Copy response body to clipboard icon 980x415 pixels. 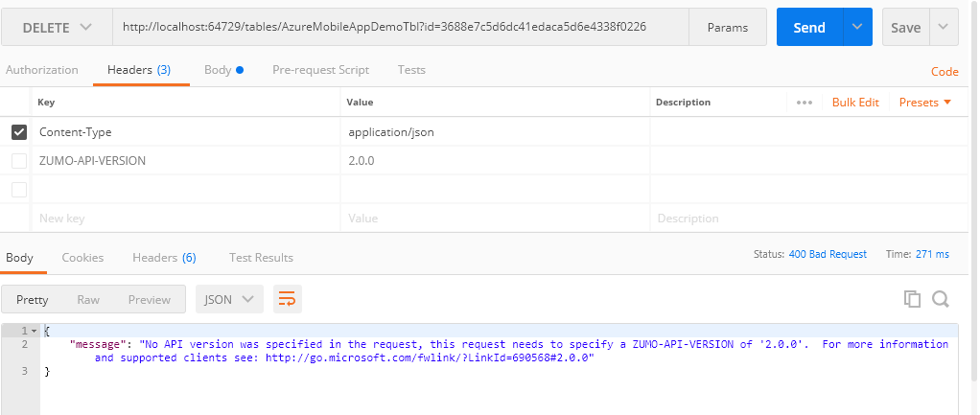912,300
